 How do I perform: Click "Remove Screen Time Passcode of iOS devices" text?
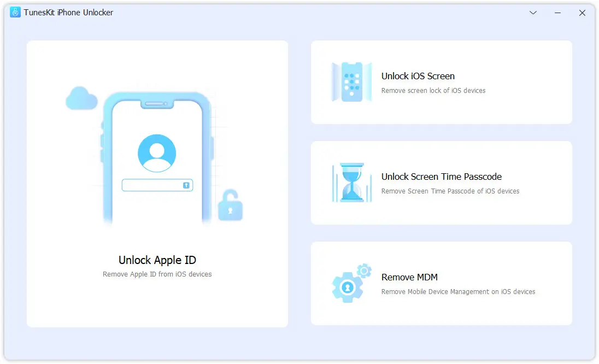pyautogui.click(x=450, y=191)
